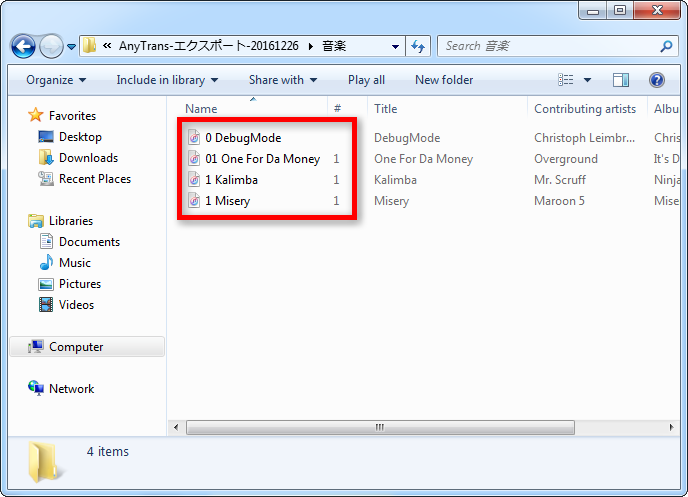The image size is (688, 497).
Task: Select Desktop in Favorites
Action: point(80,137)
